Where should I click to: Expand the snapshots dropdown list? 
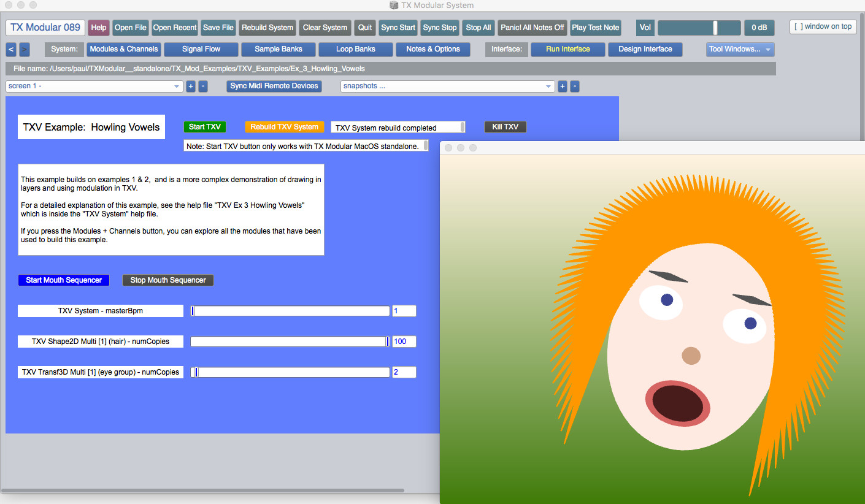[447, 86]
